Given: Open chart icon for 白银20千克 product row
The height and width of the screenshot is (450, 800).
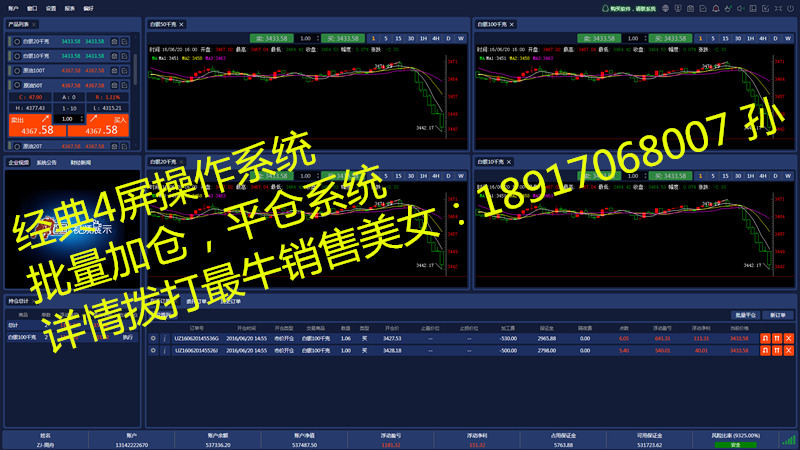Looking at the screenshot, I should tap(113, 41).
